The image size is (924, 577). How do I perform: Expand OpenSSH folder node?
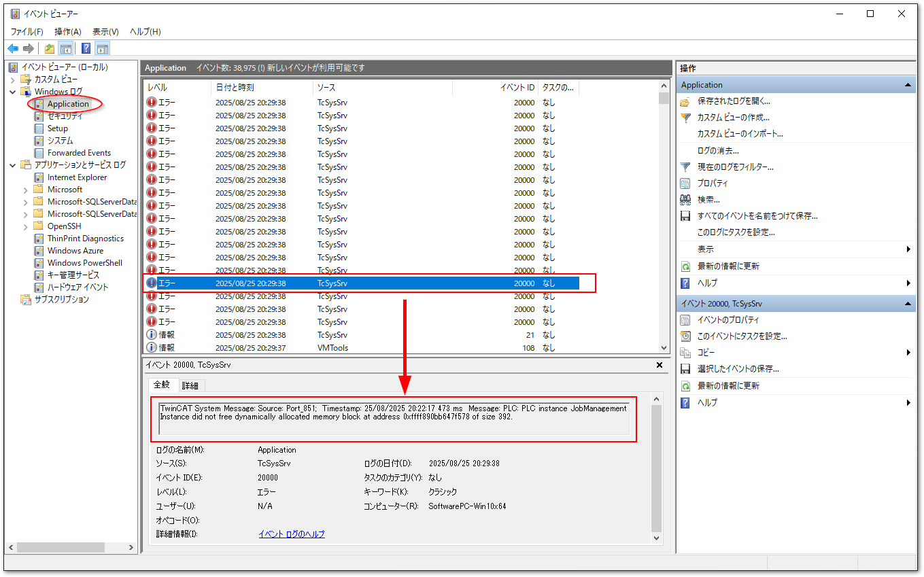pyautogui.click(x=26, y=226)
